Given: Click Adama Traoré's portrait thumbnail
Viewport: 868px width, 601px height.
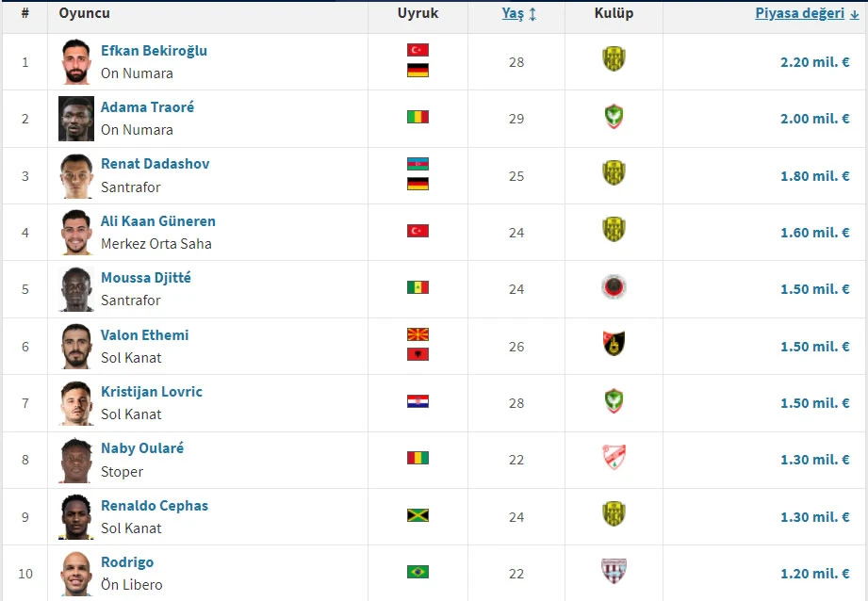Looking at the screenshot, I should click(x=75, y=119).
